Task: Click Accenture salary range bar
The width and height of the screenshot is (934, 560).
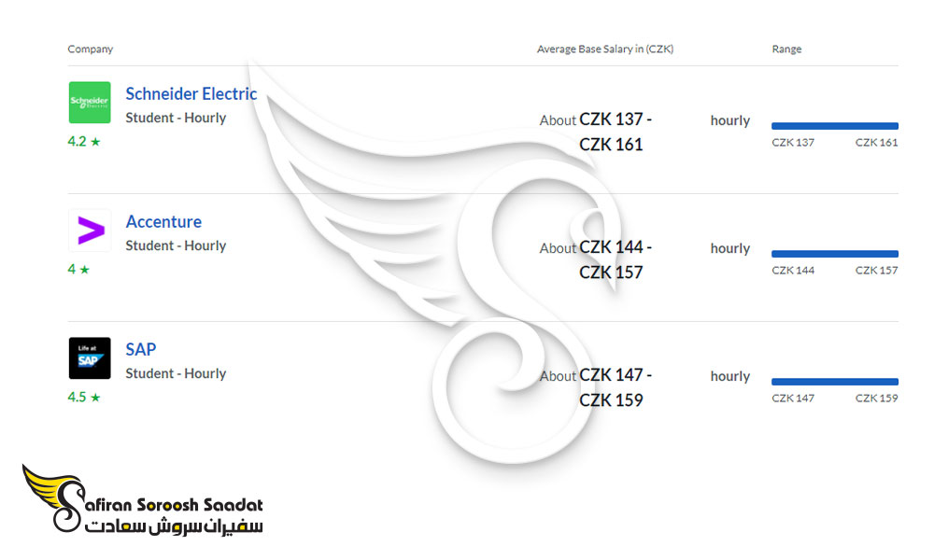Action: tap(834, 254)
